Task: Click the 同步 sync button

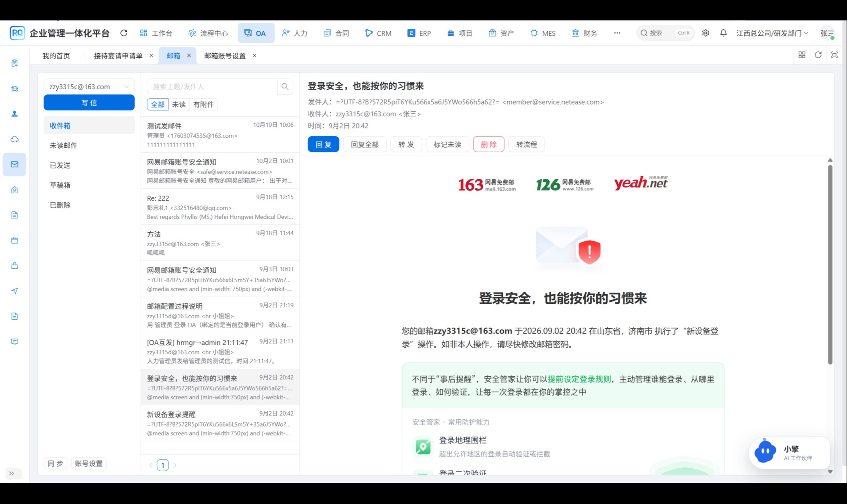Action: pos(55,464)
